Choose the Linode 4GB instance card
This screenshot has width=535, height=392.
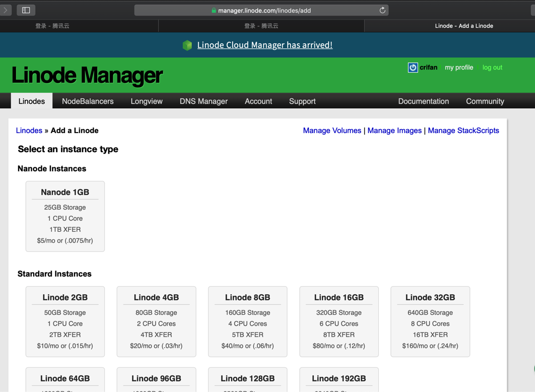pyautogui.click(x=156, y=322)
